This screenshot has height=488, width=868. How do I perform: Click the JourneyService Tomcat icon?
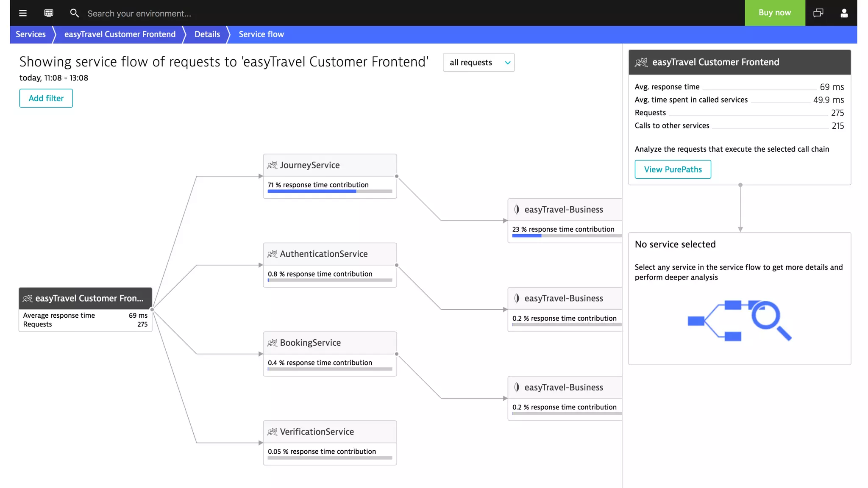click(x=272, y=165)
